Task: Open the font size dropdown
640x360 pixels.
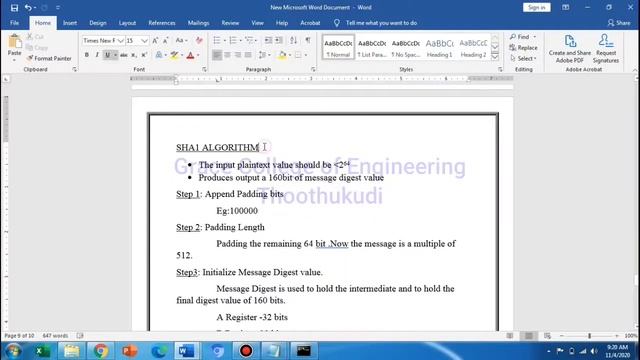Action: [x=144, y=41]
